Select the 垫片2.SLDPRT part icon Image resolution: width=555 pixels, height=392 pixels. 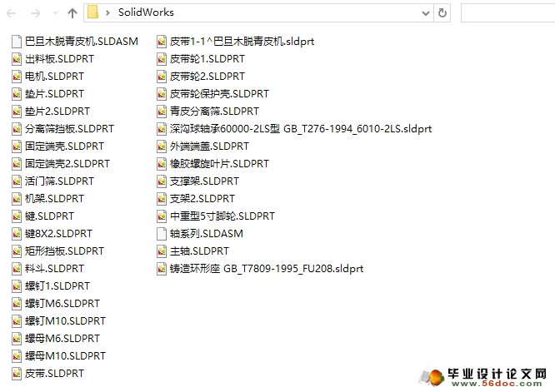click(x=17, y=112)
